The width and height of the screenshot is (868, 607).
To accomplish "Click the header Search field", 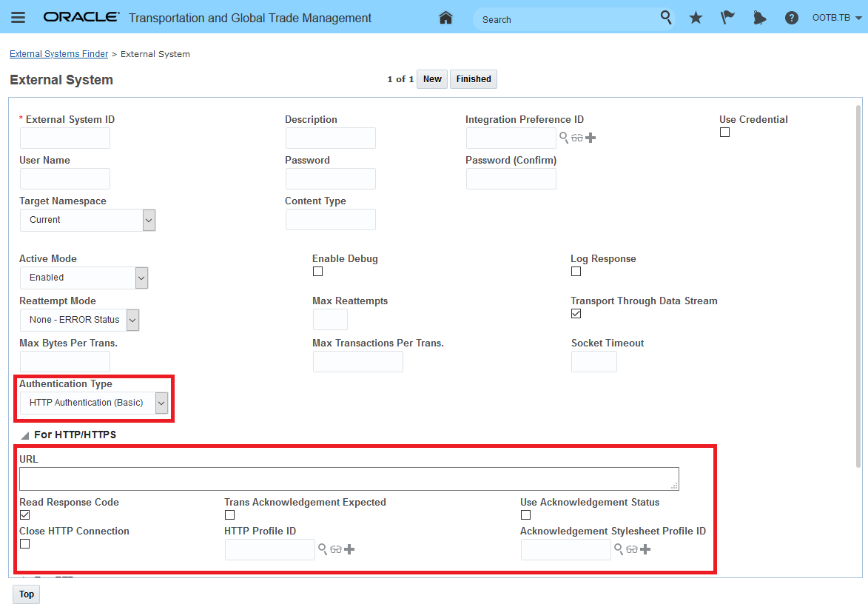I will pyautogui.click(x=568, y=19).
